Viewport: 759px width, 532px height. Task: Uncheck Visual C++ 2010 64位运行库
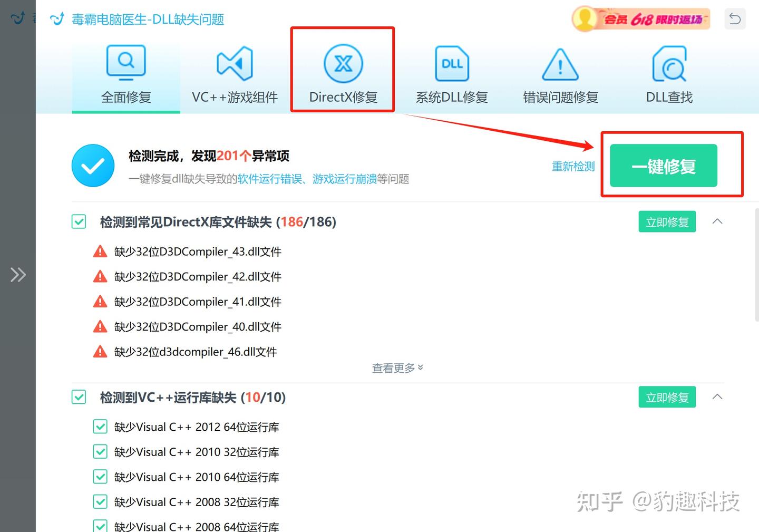(100, 477)
